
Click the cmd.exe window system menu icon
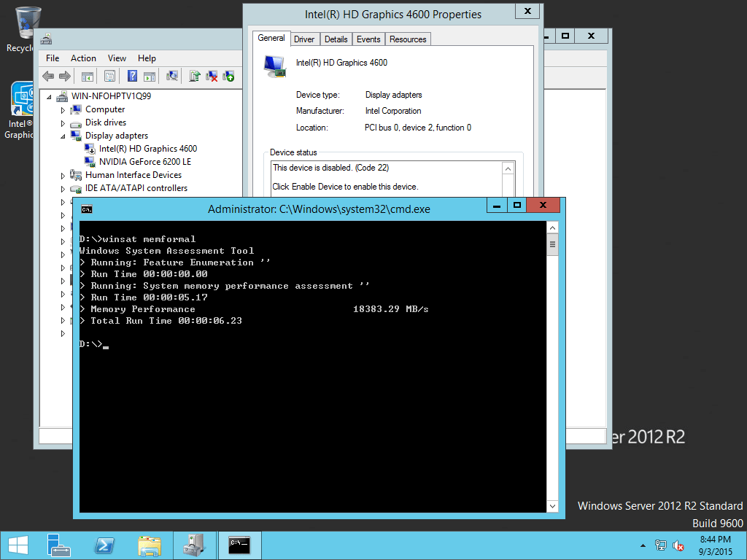87,209
